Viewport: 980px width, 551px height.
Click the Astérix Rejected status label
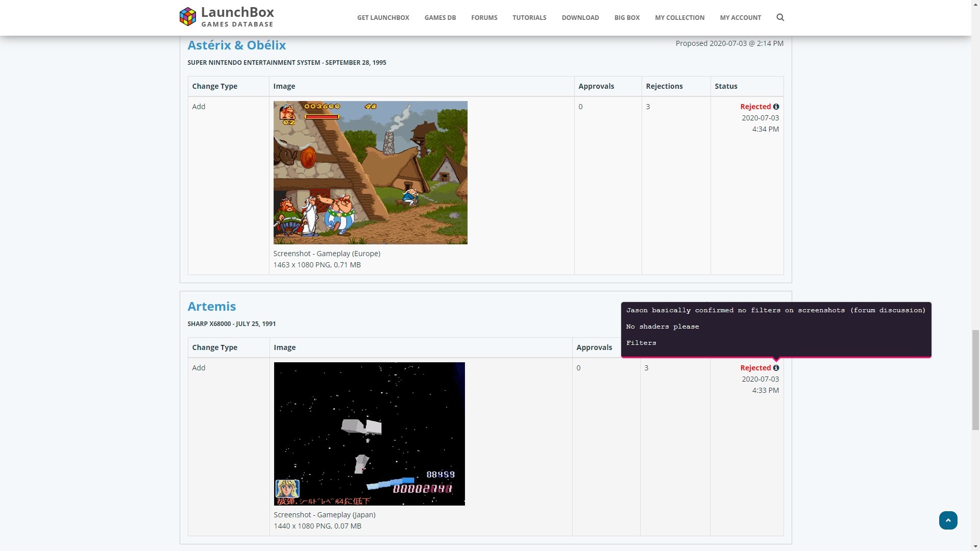[x=755, y=107]
